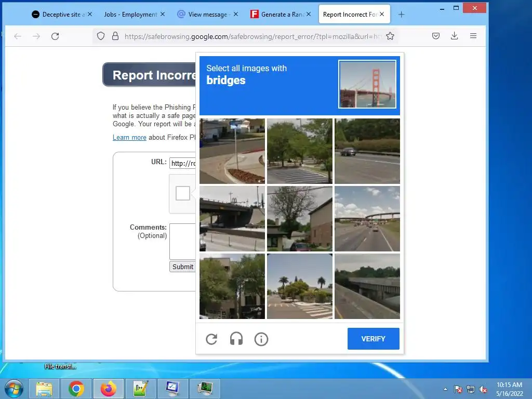532x399 pixels.
Task: Select the palm trees crosswalk tile
Action: pyautogui.click(x=300, y=286)
